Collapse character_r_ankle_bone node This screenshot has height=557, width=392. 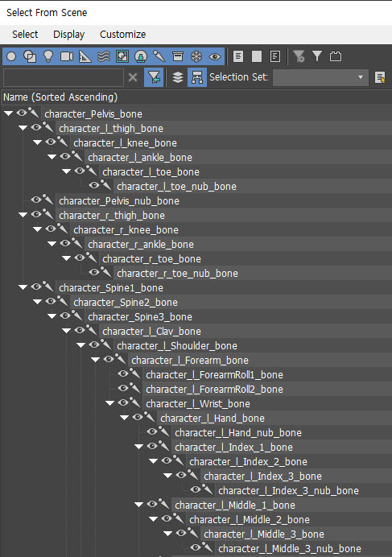point(52,244)
